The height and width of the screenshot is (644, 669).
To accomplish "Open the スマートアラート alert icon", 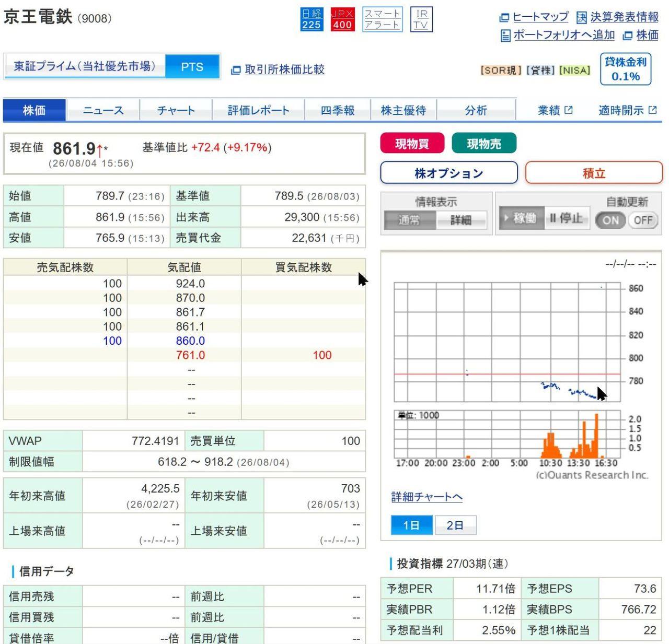I will click(x=383, y=19).
